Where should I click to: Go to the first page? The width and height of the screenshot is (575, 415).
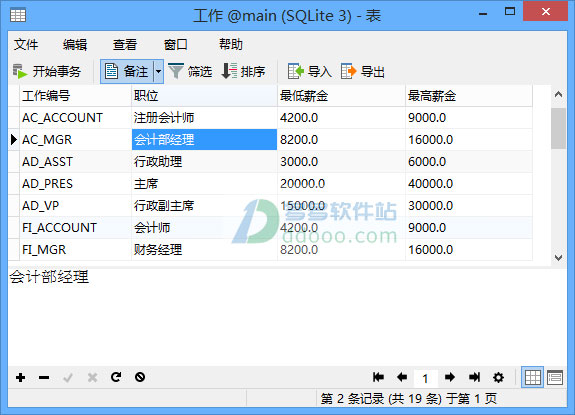pyautogui.click(x=378, y=377)
